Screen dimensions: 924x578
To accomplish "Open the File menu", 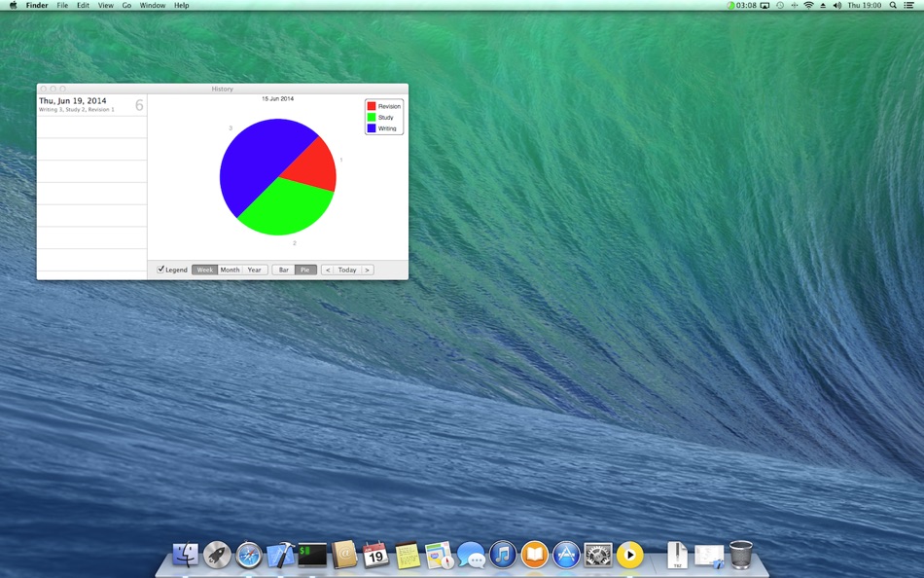I will (x=62, y=5).
